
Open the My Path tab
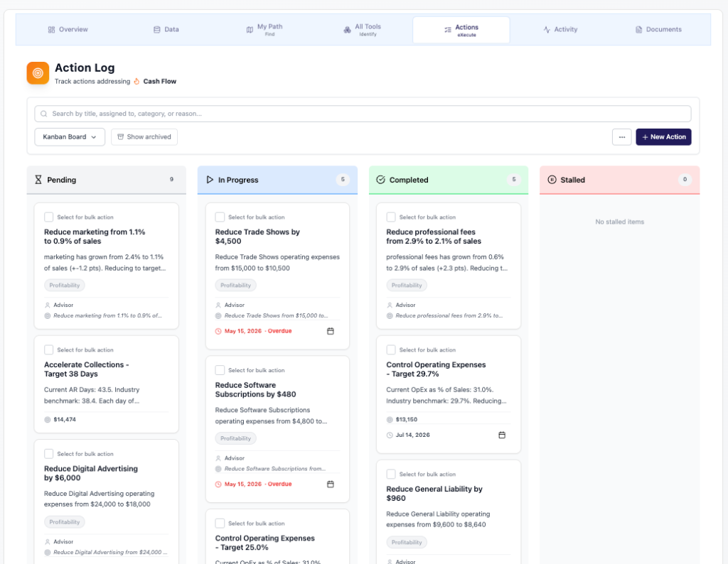click(x=264, y=30)
